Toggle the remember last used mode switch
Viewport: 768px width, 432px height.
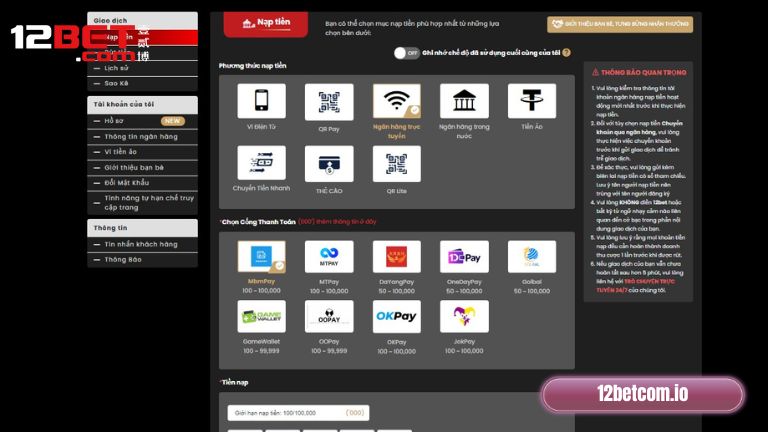[x=406, y=52]
